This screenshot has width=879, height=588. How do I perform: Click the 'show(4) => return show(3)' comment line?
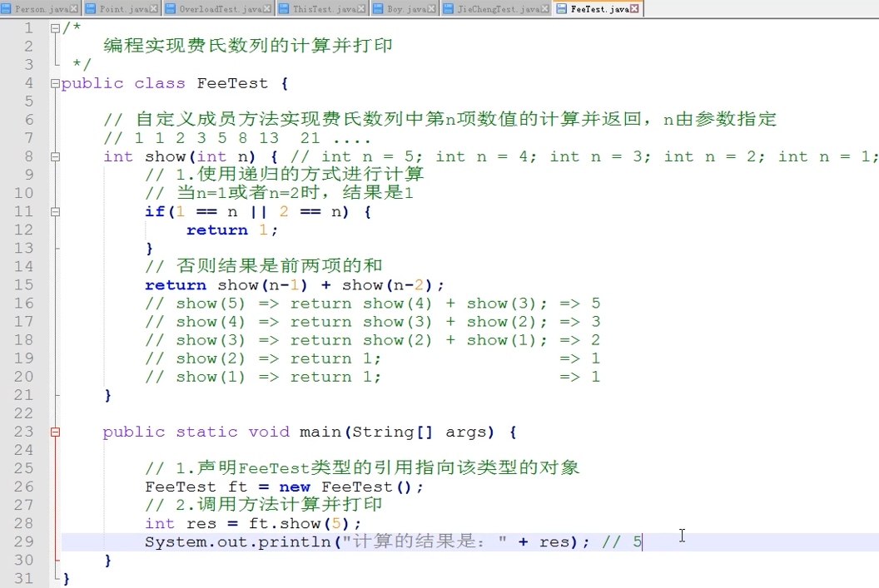click(x=372, y=322)
